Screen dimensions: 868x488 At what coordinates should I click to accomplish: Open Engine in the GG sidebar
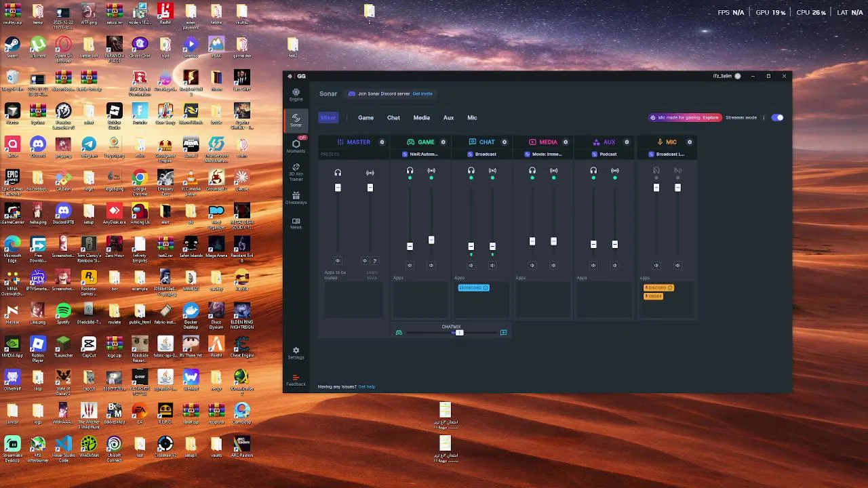296,94
